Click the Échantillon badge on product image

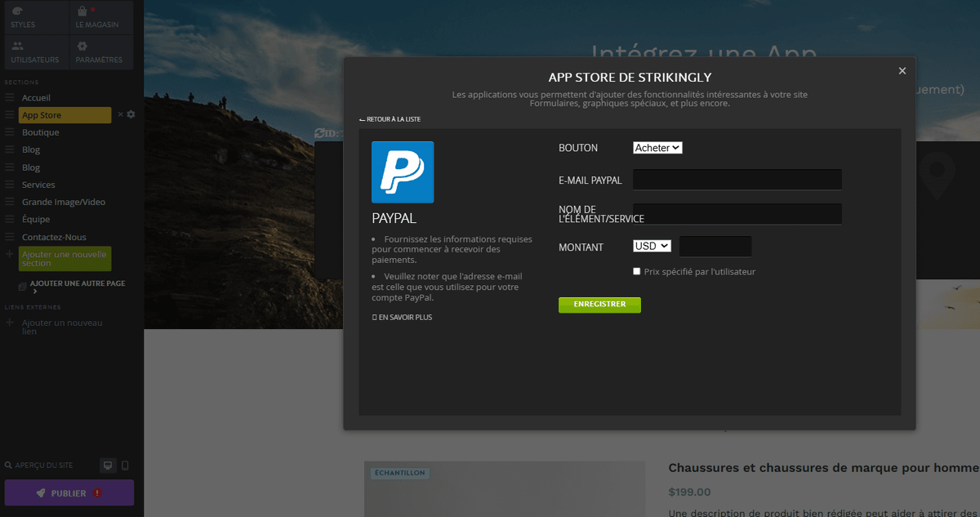400,473
